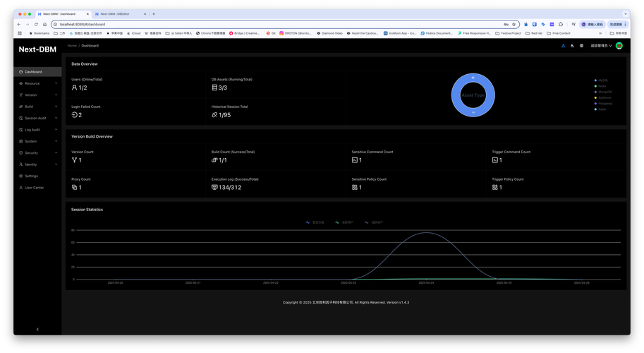This screenshot has height=353, width=644.
Task: Click the user avatar at top right
Action: pos(619,46)
